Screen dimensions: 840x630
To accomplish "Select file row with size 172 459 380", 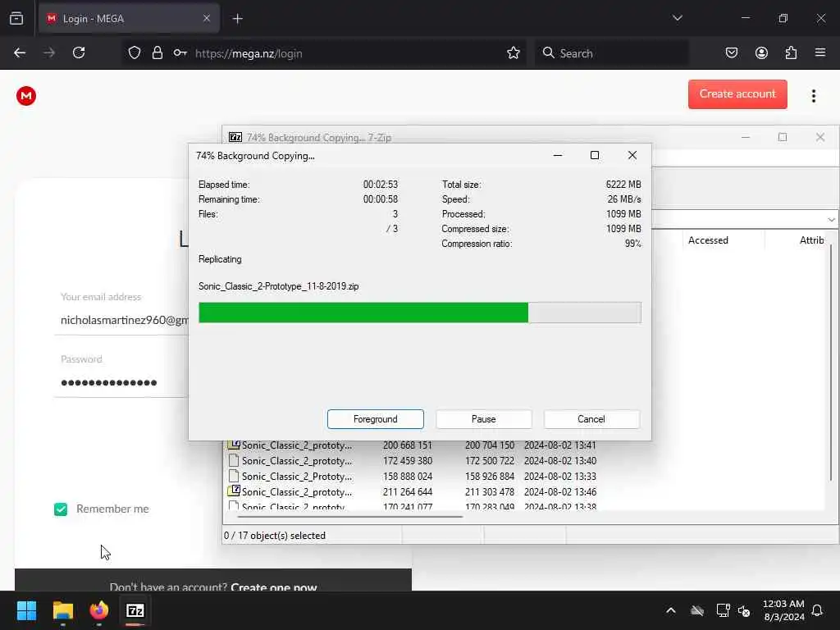I will point(412,461).
